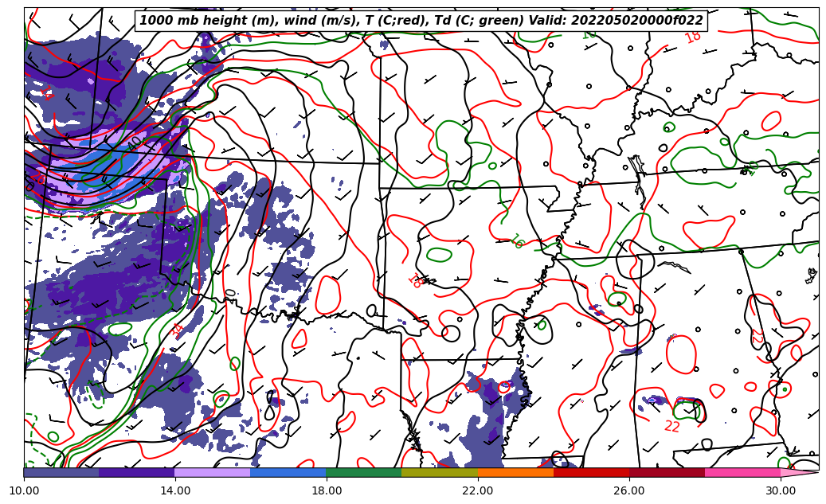Click the 14.00 colorbar tick label
Image resolution: width=826 pixels, height=504 pixels.
pos(175,490)
